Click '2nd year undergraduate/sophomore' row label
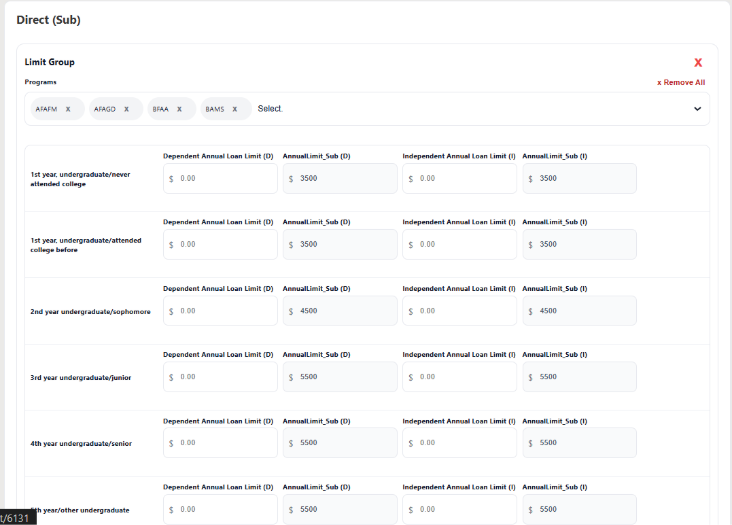Screen dimensions: 732x525 click(x=91, y=311)
